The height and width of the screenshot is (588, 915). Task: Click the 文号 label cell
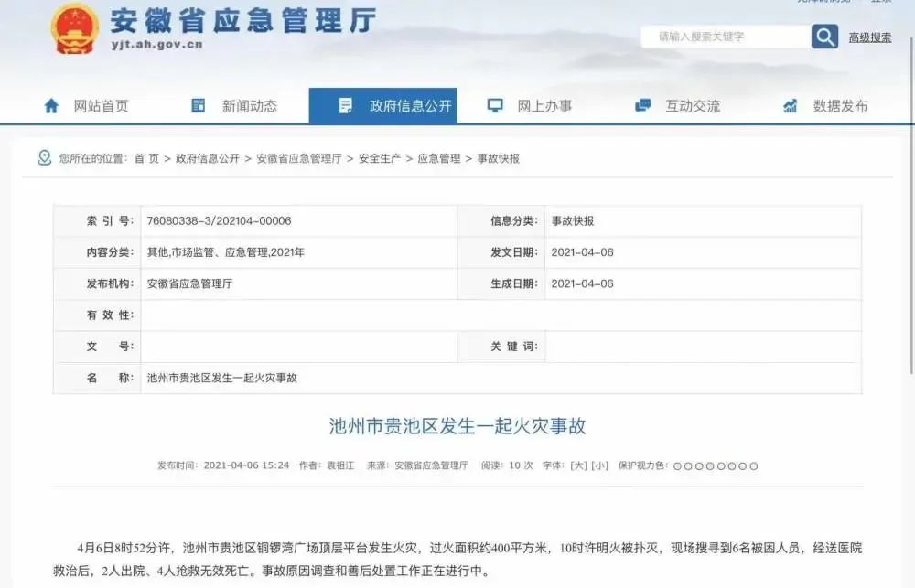tap(98, 347)
